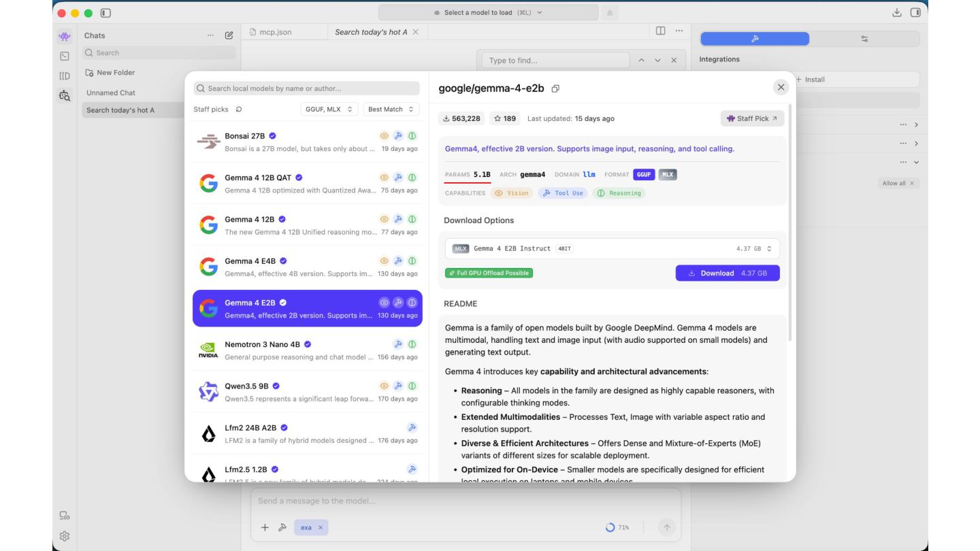The width and height of the screenshot is (980, 551).
Task: Click the reasoning icon on Qwen3.5 9B
Action: pos(412,386)
